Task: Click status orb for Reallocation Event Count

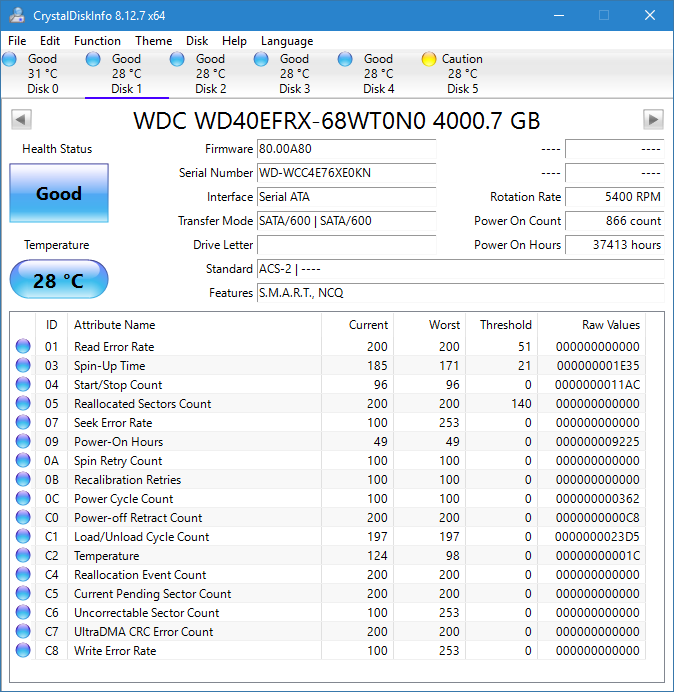Action: coord(23,574)
